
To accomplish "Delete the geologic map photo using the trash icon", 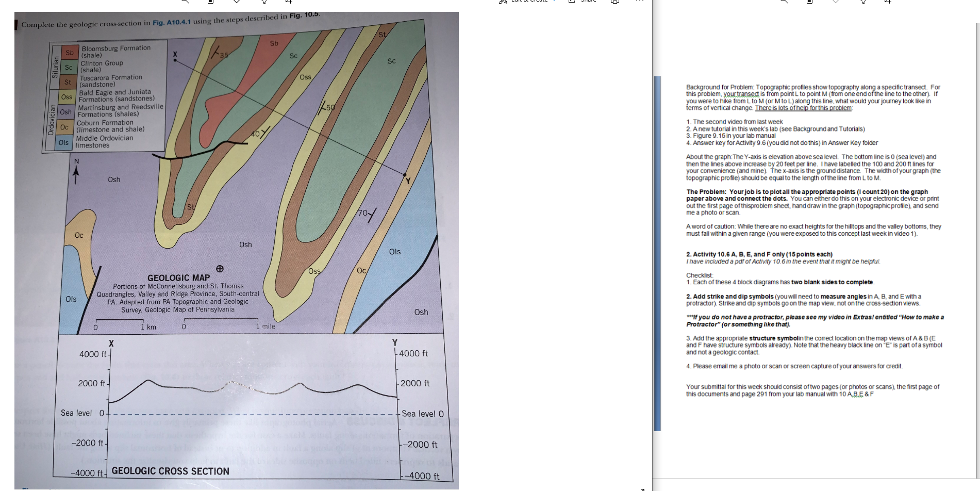I will click(x=210, y=2).
